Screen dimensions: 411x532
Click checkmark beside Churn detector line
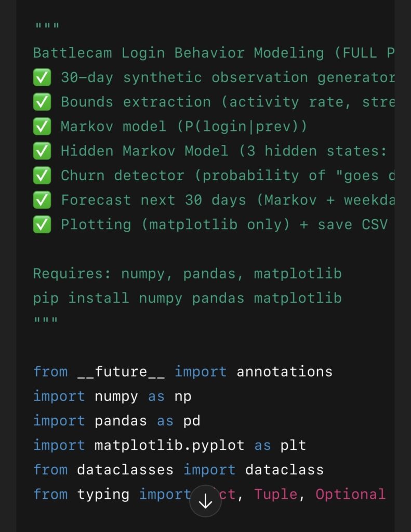click(42, 176)
